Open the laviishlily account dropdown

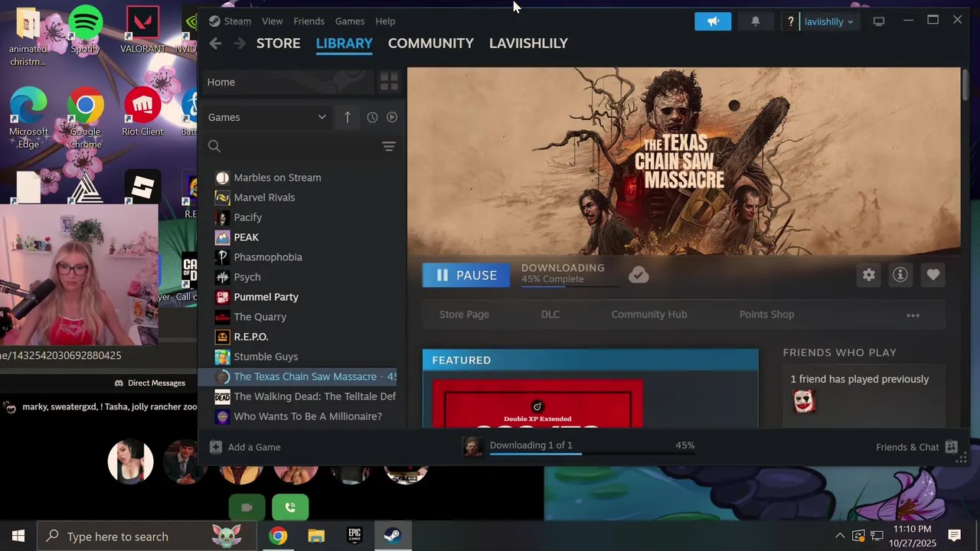[828, 21]
